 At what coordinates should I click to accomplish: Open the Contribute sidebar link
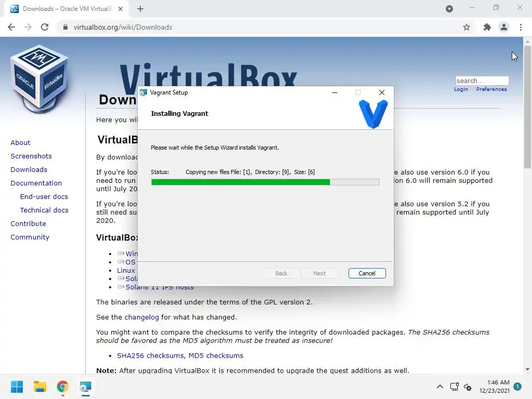[28, 223]
